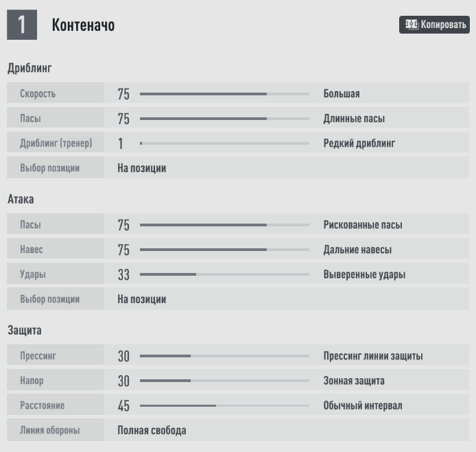Click the icon inside the Копировать button

(x=412, y=25)
